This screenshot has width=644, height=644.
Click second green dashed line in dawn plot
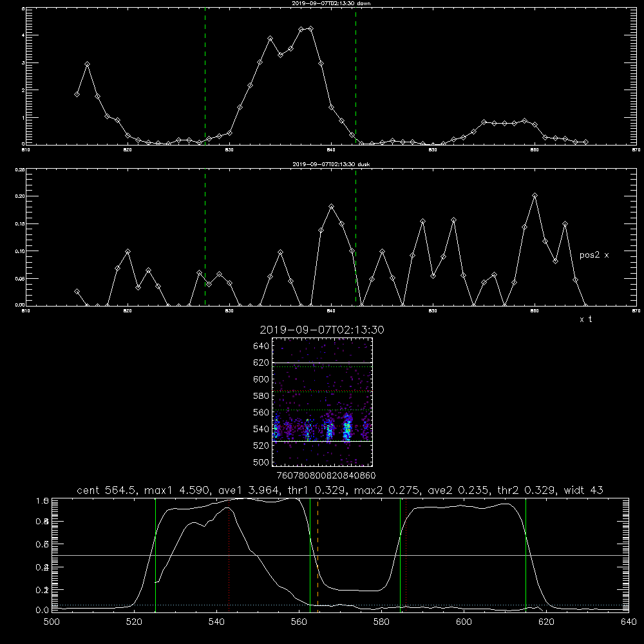click(x=355, y=78)
